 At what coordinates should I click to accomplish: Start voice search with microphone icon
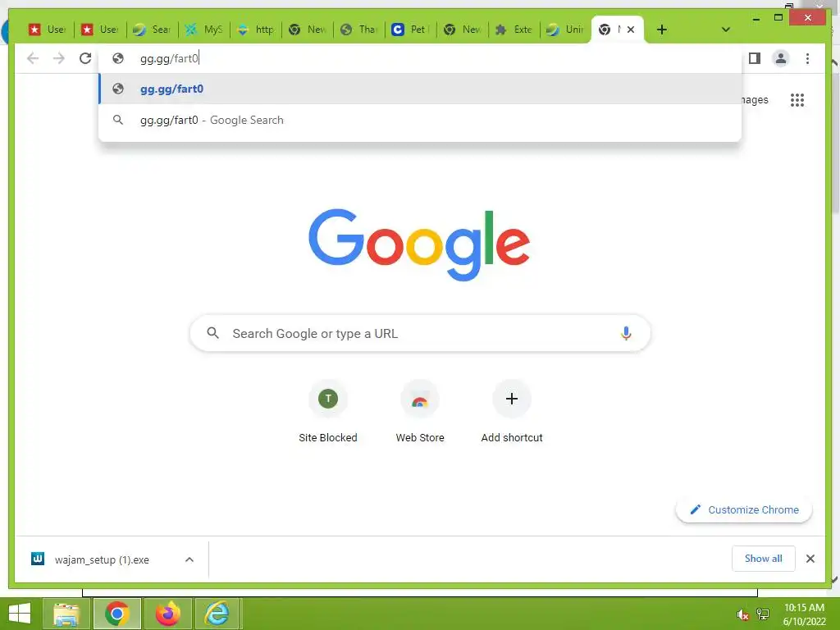coord(626,333)
